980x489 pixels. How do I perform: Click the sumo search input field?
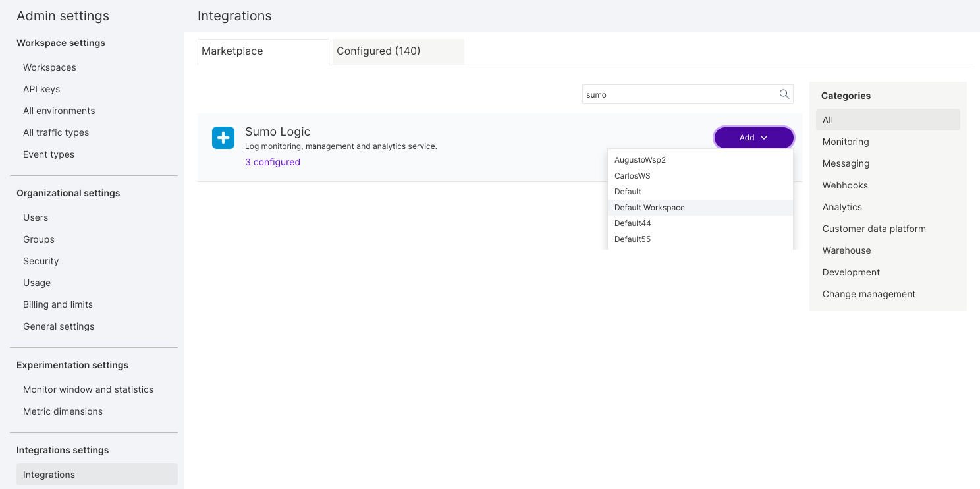(x=678, y=95)
